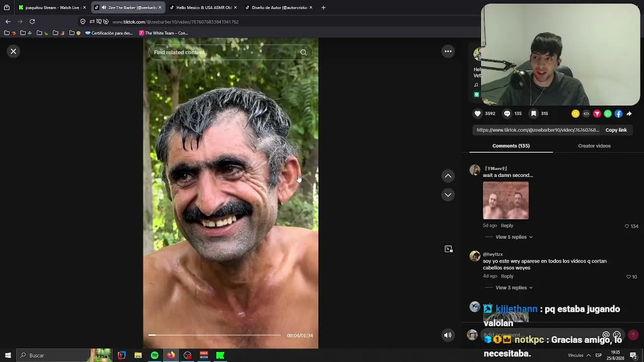The width and height of the screenshot is (644, 362).
Task: Click the embed code icon
Action: (x=586, y=114)
